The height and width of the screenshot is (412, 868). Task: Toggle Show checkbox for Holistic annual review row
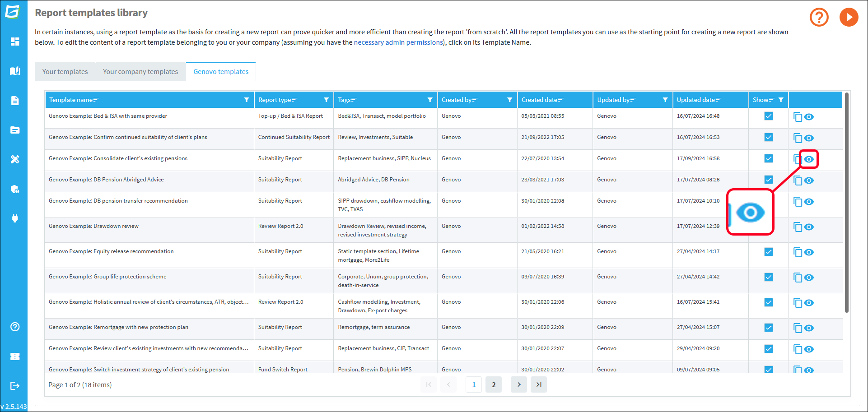click(x=769, y=302)
